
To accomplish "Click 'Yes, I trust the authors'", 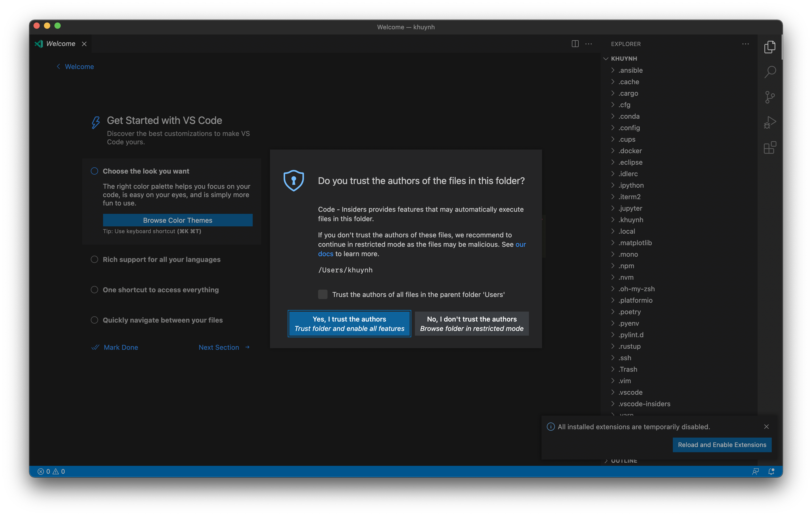I will click(349, 323).
